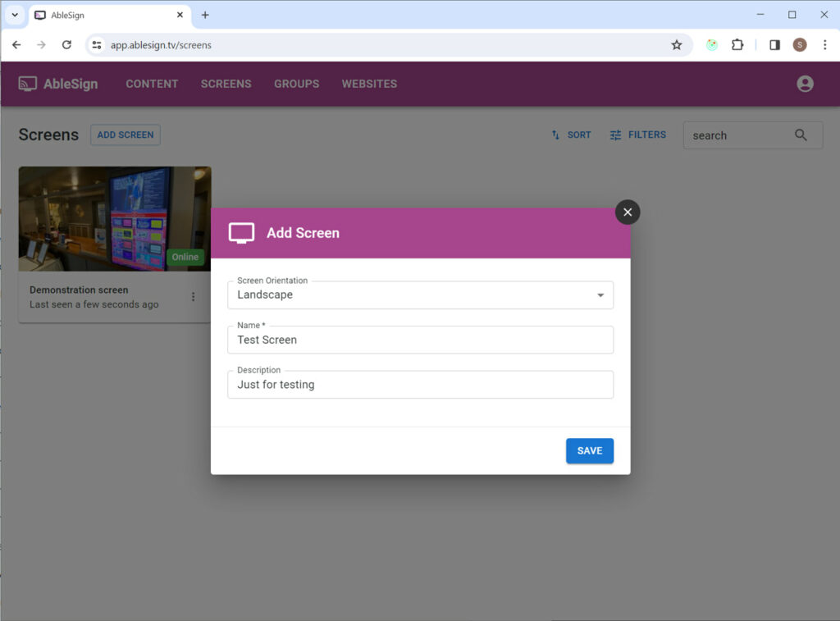Click the AbleSign logo icon

click(x=27, y=83)
